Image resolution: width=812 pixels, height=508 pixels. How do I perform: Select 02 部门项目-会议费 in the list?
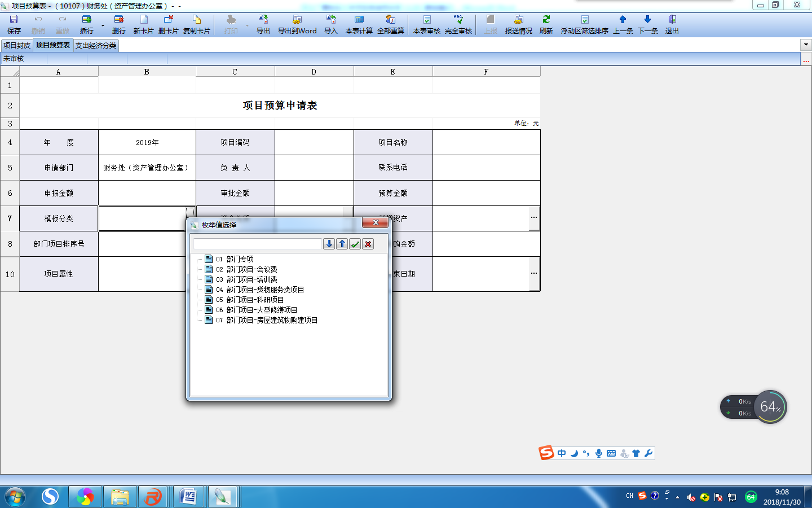pyautogui.click(x=251, y=269)
